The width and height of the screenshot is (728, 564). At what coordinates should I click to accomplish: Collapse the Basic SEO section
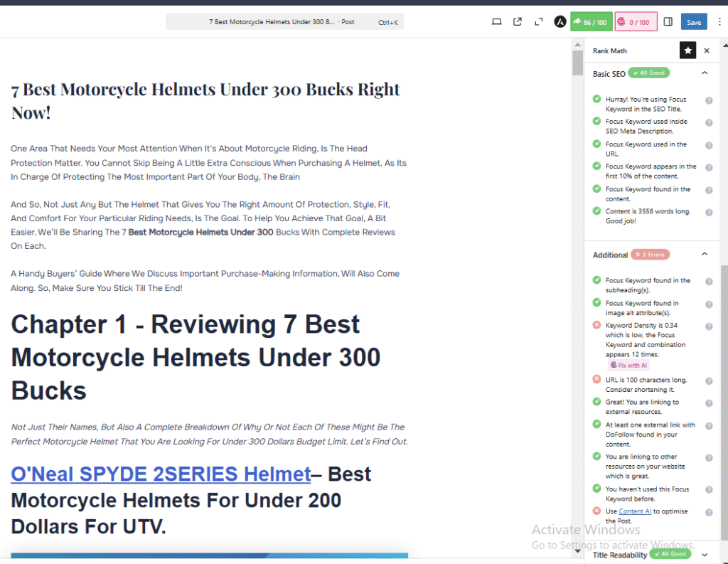click(x=705, y=73)
